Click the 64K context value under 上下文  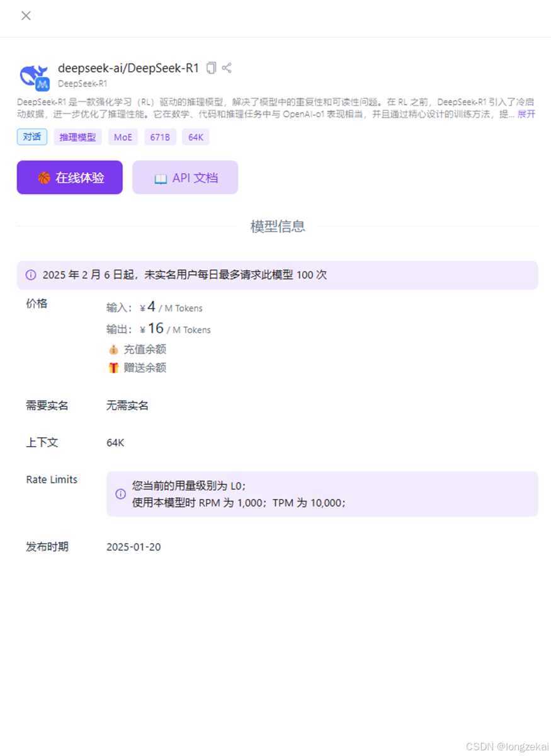click(x=115, y=443)
